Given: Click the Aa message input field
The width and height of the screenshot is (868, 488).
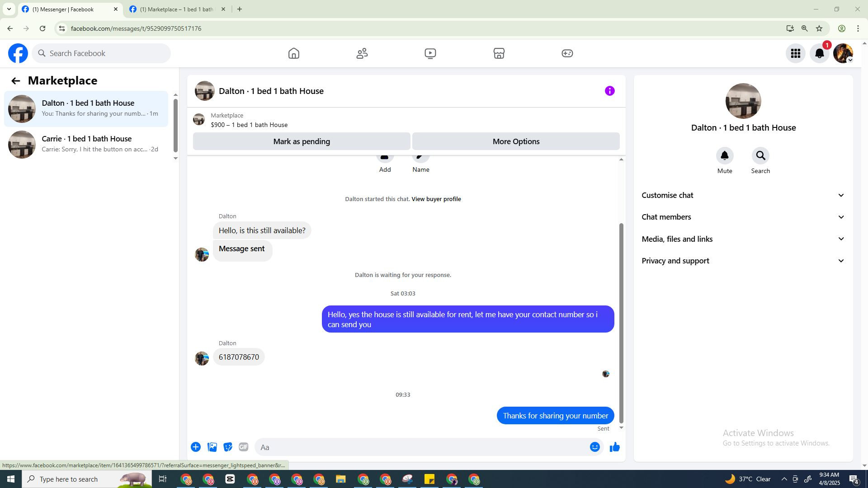Looking at the screenshot, I should (420, 447).
